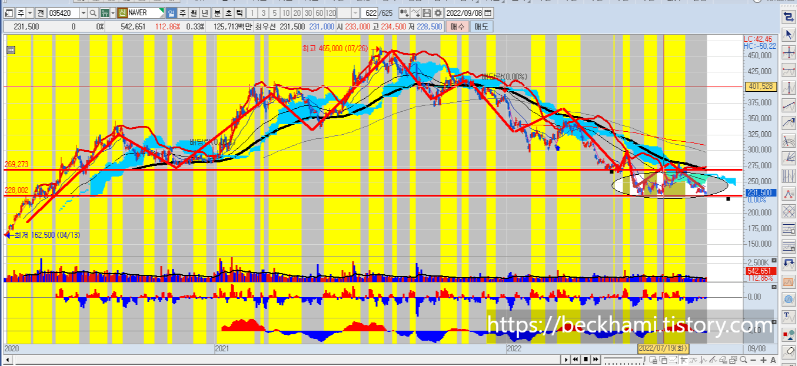Select the arrow pointer tool in right toolbar
Viewport: 797px width, 366px height.
point(788,35)
